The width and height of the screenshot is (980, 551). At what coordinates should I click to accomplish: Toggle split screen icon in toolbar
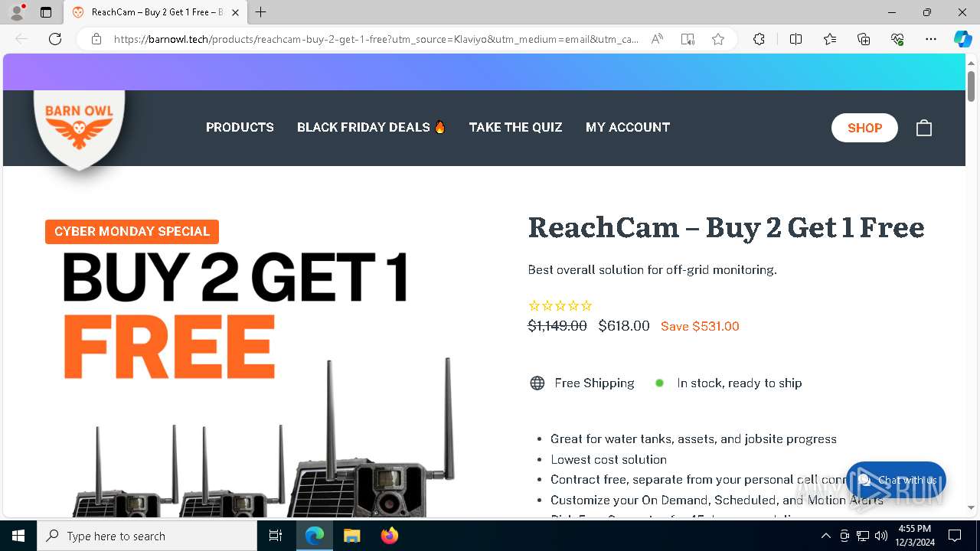[x=795, y=39]
